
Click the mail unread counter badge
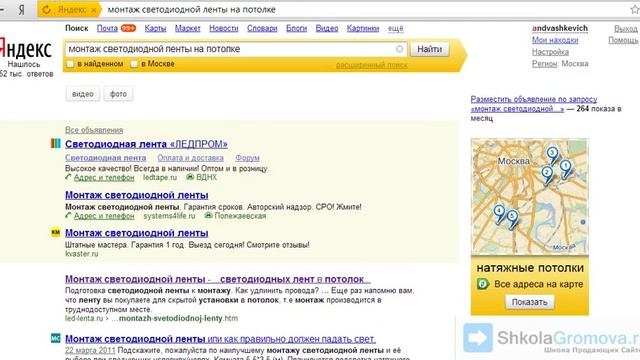click(x=128, y=28)
